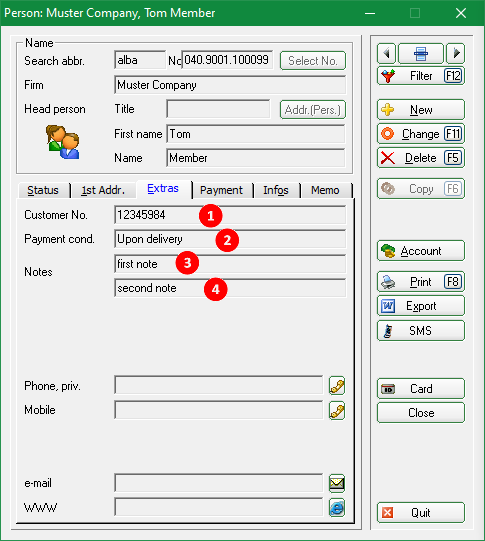Dial the mobile number icon

pos(337,410)
